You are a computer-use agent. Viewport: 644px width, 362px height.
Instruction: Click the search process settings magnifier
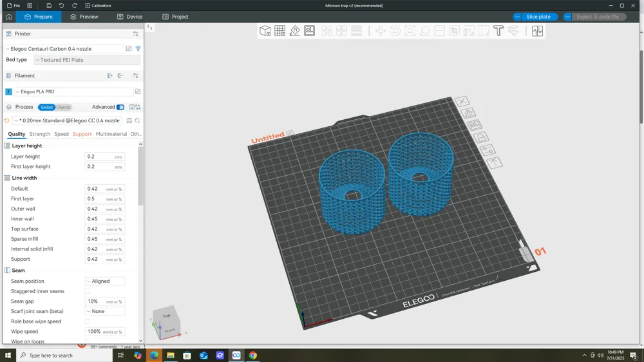(138, 120)
